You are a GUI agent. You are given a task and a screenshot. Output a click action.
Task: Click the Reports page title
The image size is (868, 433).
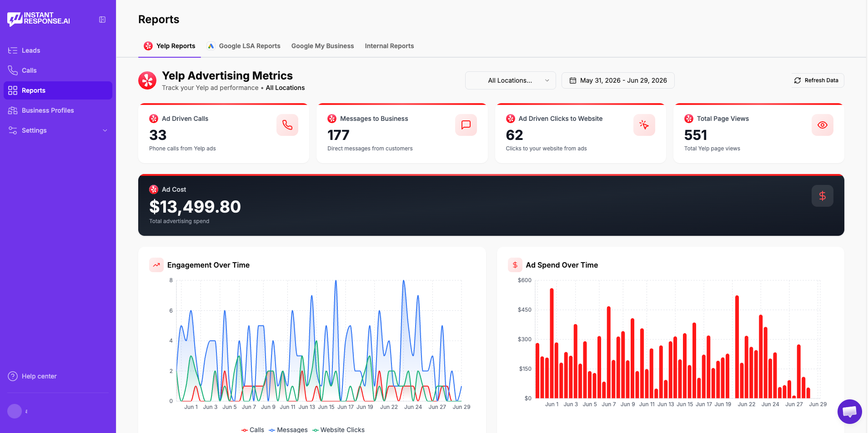159,20
